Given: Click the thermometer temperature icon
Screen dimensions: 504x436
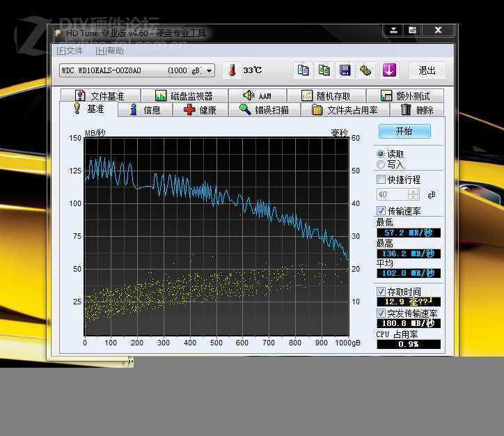Looking at the screenshot, I should pyautogui.click(x=232, y=70).
